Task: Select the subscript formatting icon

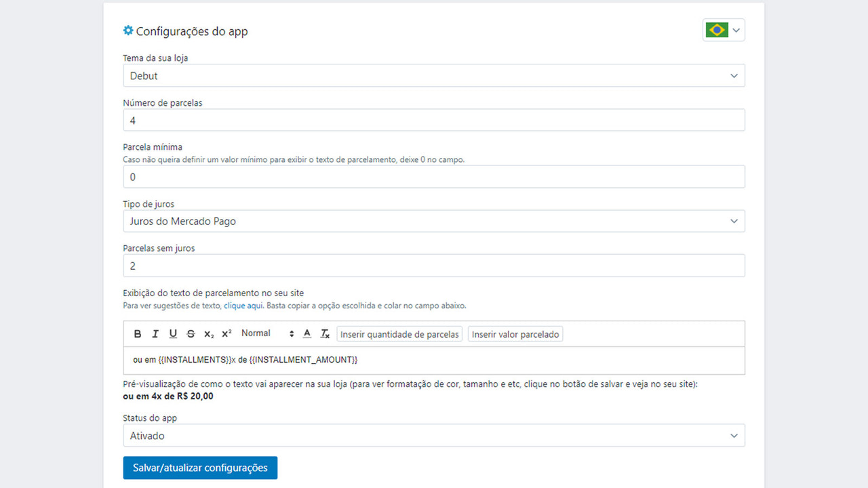Action: (208, 333)
